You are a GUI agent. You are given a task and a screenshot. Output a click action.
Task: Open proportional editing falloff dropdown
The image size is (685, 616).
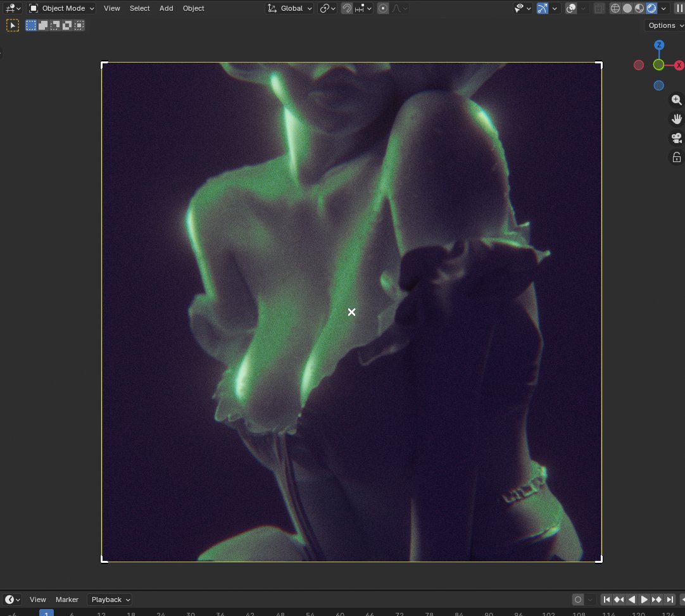point(399,8)
